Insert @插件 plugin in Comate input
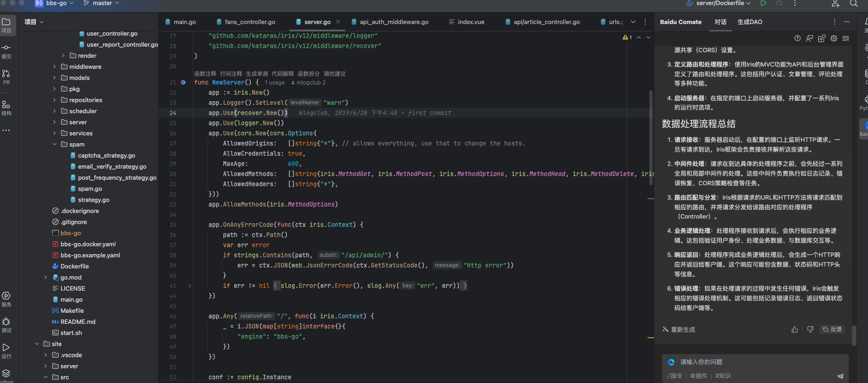 point(698,376)
